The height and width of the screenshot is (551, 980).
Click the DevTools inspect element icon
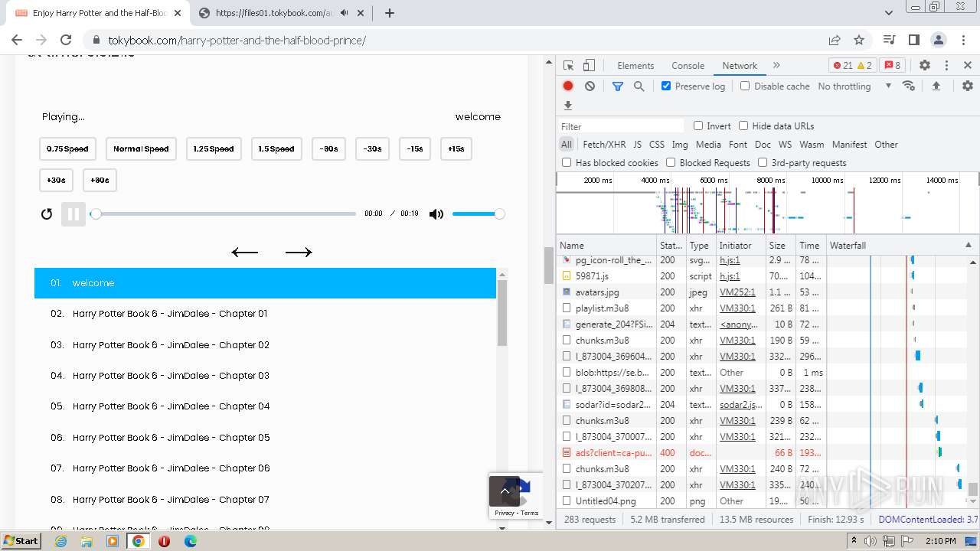click(568, 66)
